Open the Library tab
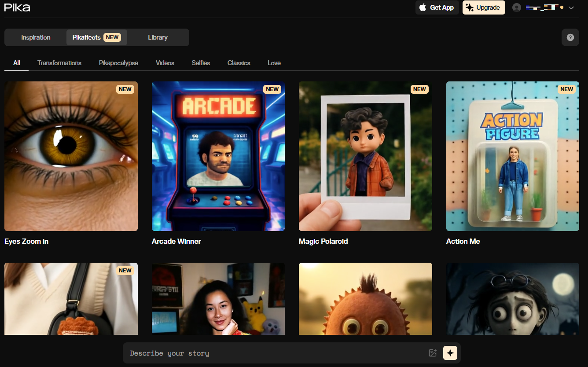This screenshot has height=367, width=588. coord(158,37)
